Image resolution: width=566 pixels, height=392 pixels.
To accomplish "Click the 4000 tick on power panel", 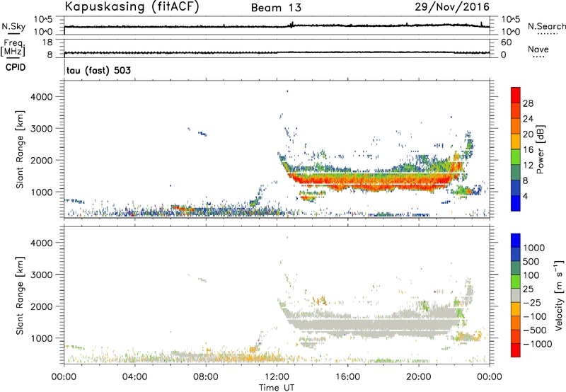I will [41, 97].
